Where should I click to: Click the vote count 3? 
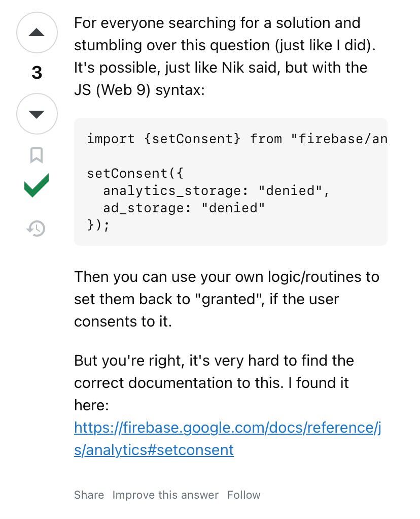click(x=37, y=73)
